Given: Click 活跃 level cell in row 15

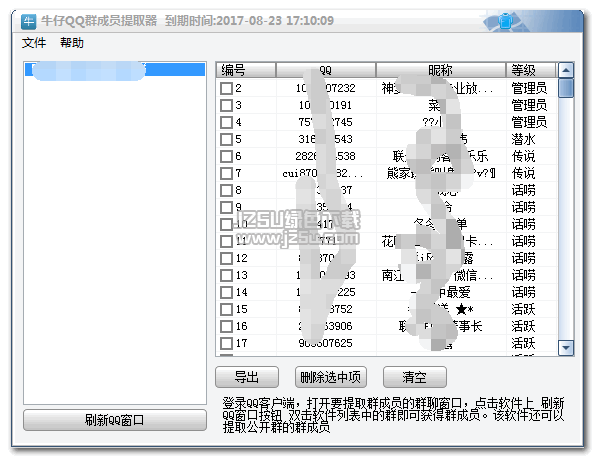Looking at the screenshot, I should (x=523, y=309).
